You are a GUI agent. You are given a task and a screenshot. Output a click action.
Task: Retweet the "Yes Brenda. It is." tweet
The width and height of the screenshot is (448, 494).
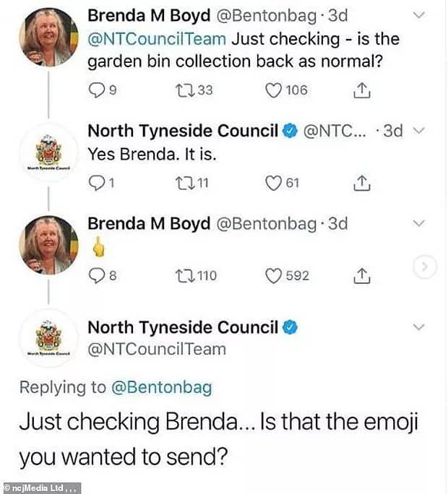click(186, 183)
